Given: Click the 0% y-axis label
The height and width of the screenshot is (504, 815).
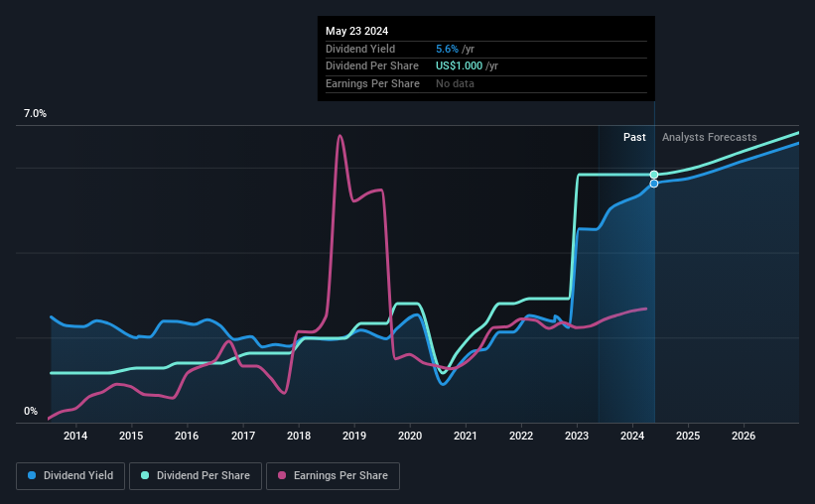Looking at the screenshot, I should tap(31, 411).
